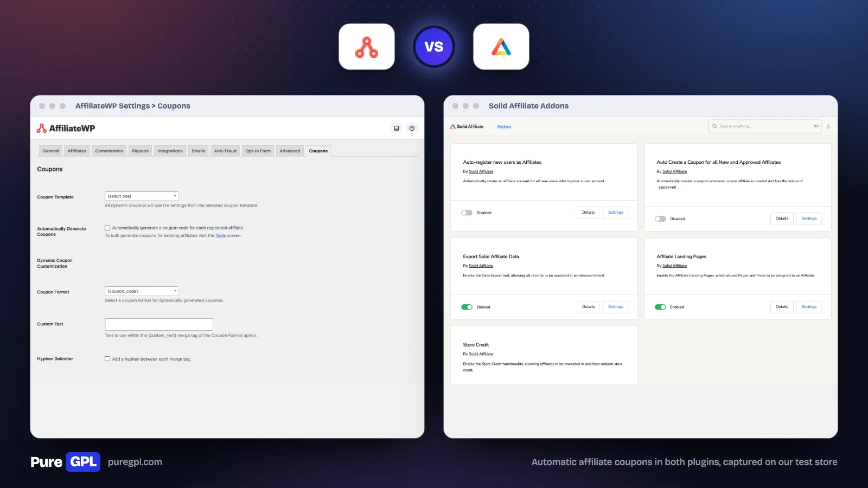
Task: Open the Opt-In Form tab
Action: click(258, 151)
